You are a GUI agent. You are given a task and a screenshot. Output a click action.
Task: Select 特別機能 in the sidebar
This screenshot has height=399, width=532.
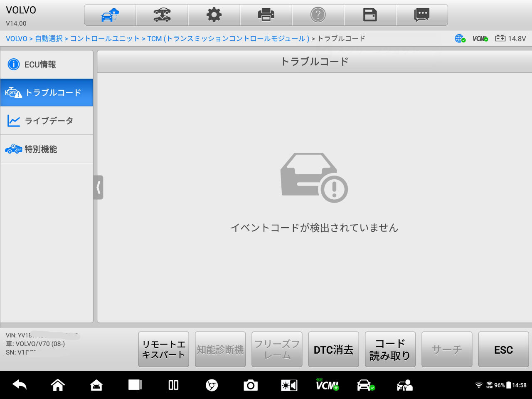47,149
